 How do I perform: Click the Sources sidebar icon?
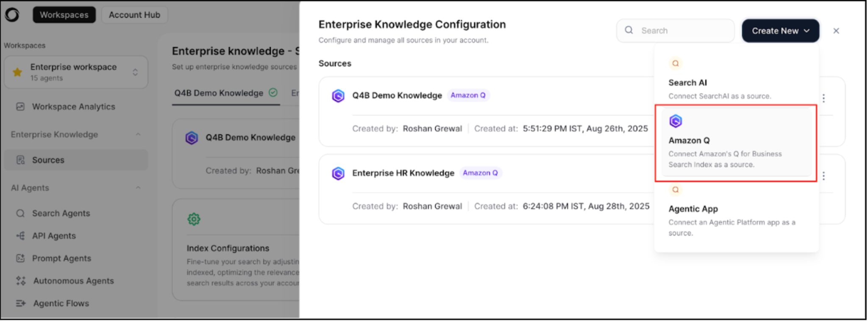tap(20, 160)
